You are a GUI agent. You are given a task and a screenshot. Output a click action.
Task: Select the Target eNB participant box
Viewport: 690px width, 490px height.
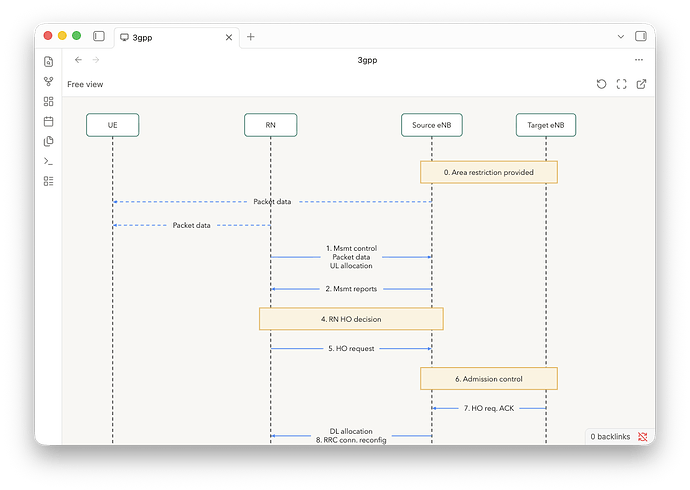pos(546,125)
